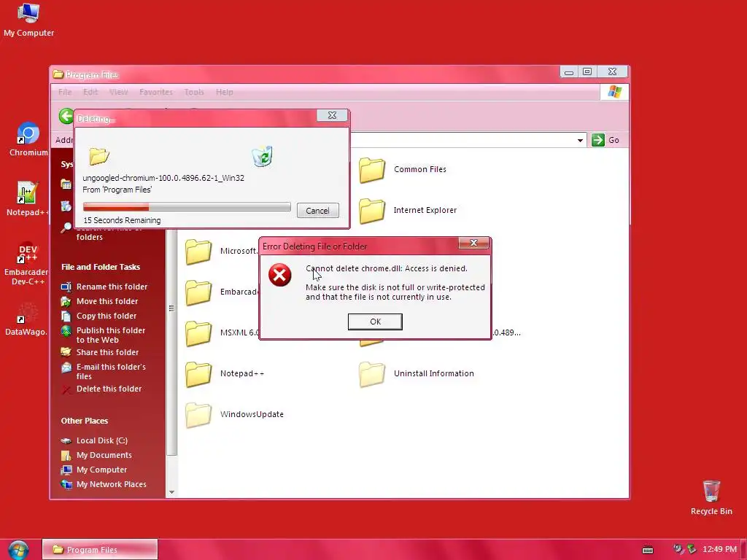Click the taskbar clock showing 12:49 PM
The height and width of the screenshot is (560, 747).
pyautogui.click(x=719, y=550)
